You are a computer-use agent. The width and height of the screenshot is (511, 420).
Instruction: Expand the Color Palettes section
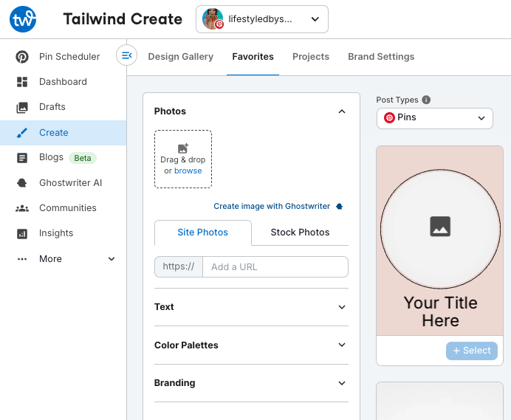[x=251, y=345]
